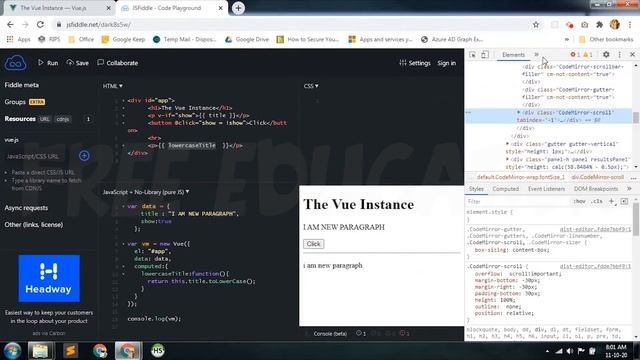Open File Explorer from taskbar

click(x=40, y=351)
